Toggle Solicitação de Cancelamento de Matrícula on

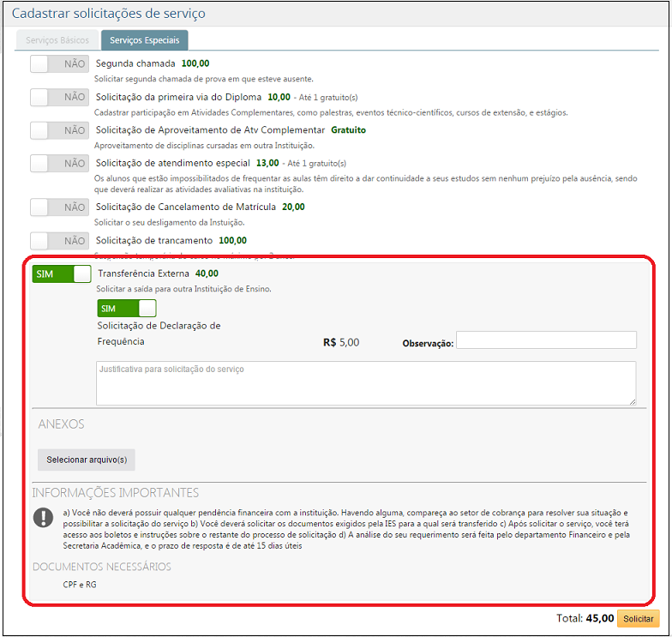point(59,207)
